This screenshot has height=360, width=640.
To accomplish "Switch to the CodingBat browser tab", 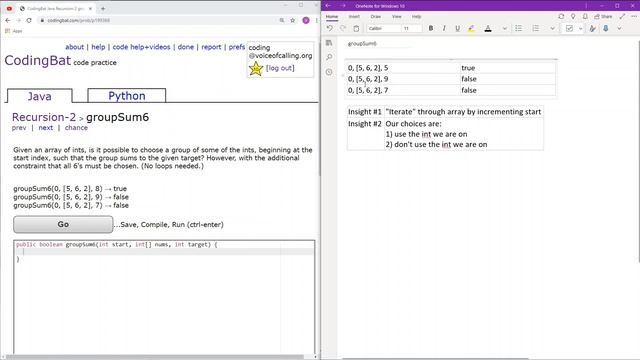I will pos(56,8).
